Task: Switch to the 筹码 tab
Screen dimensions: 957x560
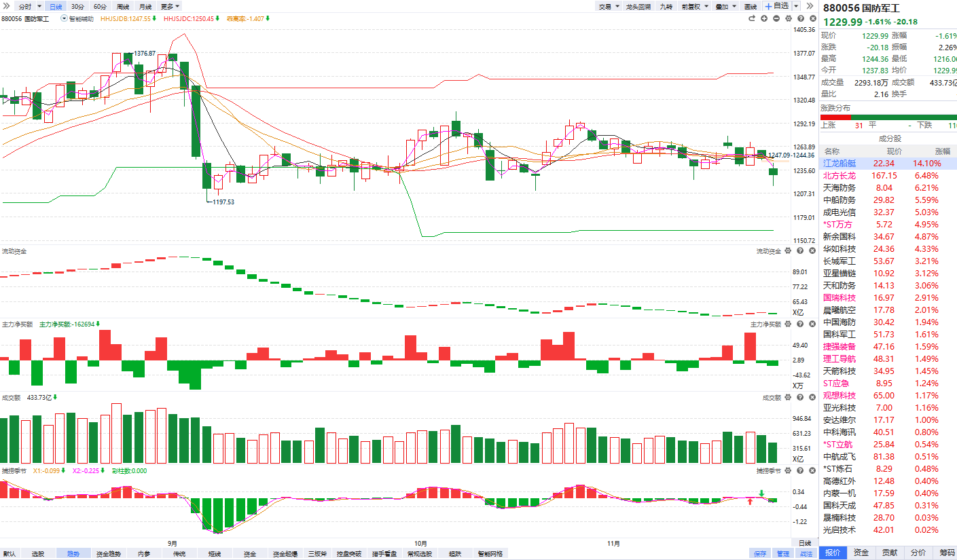Action: [946, 553]
